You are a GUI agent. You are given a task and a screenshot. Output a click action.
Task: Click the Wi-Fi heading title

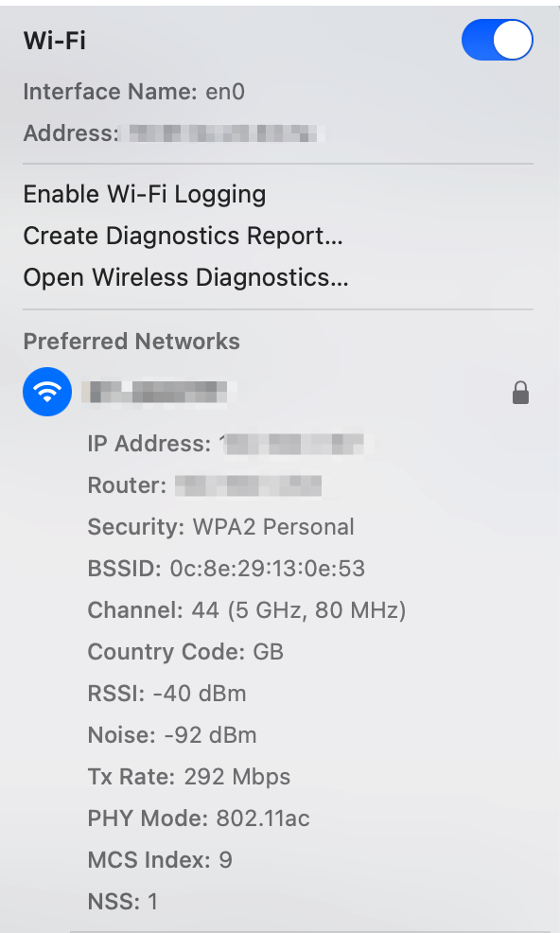pyautogui.click(x=54, y=41)
